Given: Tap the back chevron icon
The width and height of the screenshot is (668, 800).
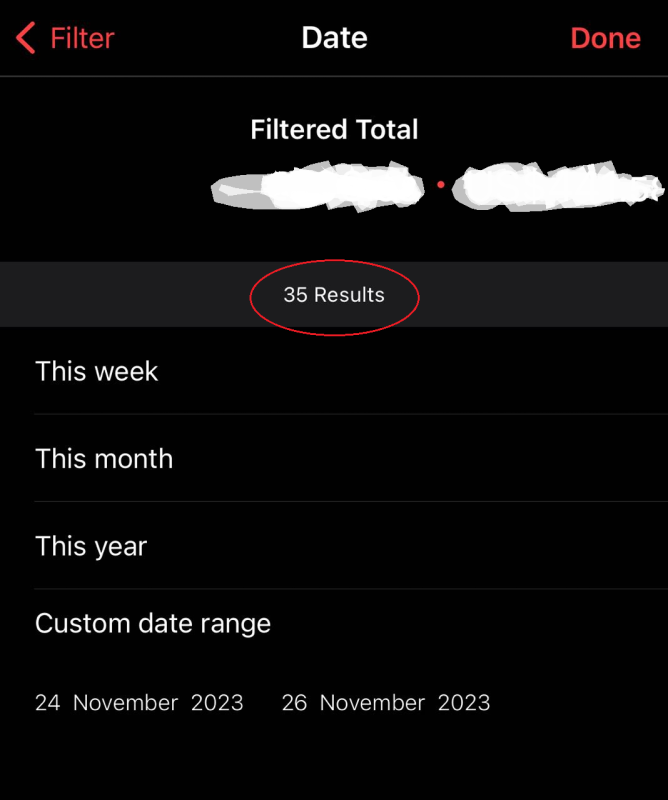Looking at the screenshot, I should [x=26, y=38].
